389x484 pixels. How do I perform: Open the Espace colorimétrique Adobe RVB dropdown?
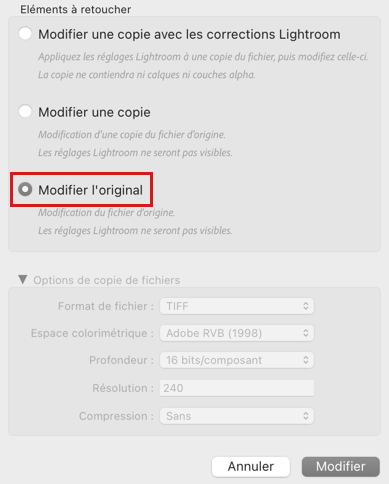pos(237,333)
